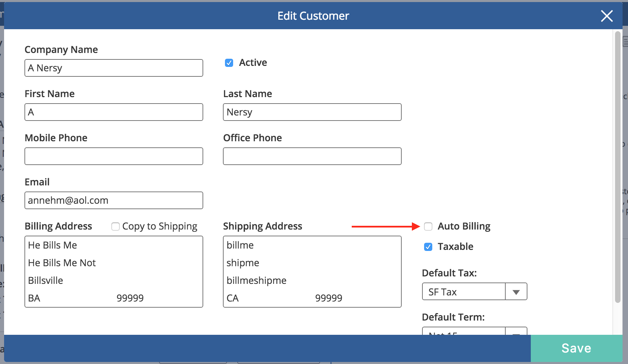This screenshot has width=628, height=364.
Task: Save the customer changes
Action: pos(576,348)
